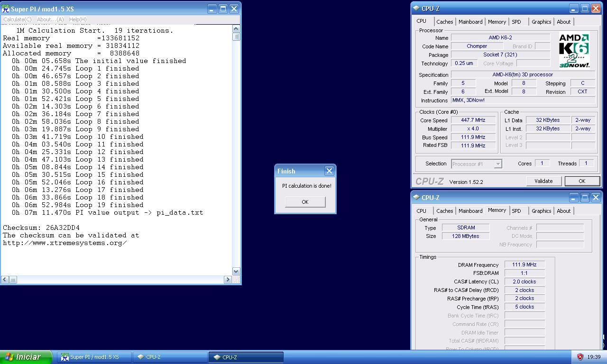Click the L1 Data 32 KBytes value
Viewport: 607px width, 364px height.
tap(548, 120)
